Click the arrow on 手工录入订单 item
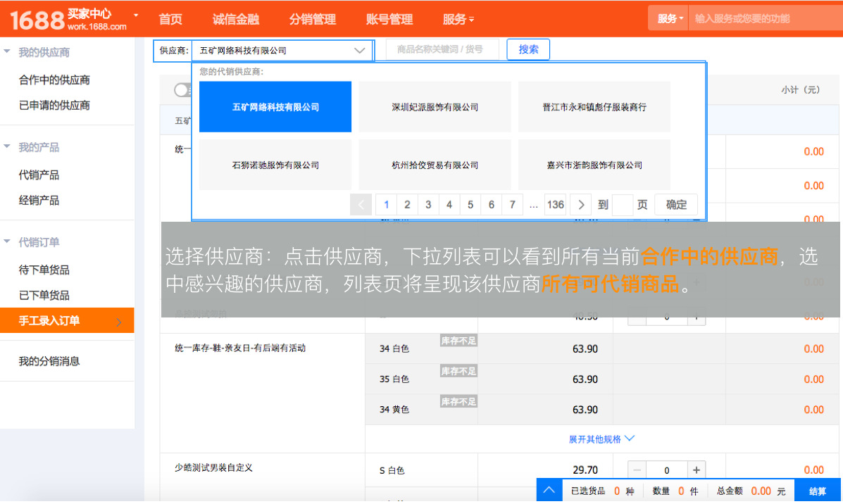 (x=119, y=322)
